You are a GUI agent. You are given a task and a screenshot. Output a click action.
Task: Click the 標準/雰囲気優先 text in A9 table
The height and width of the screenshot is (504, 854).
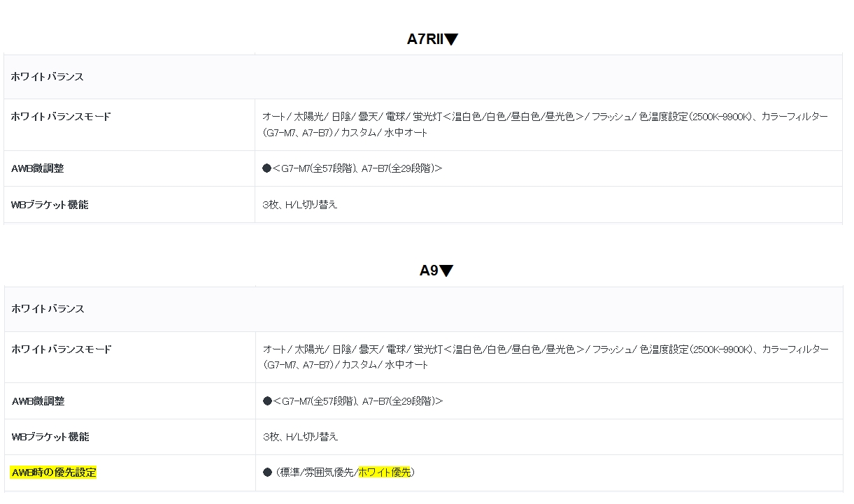[317, 473]
